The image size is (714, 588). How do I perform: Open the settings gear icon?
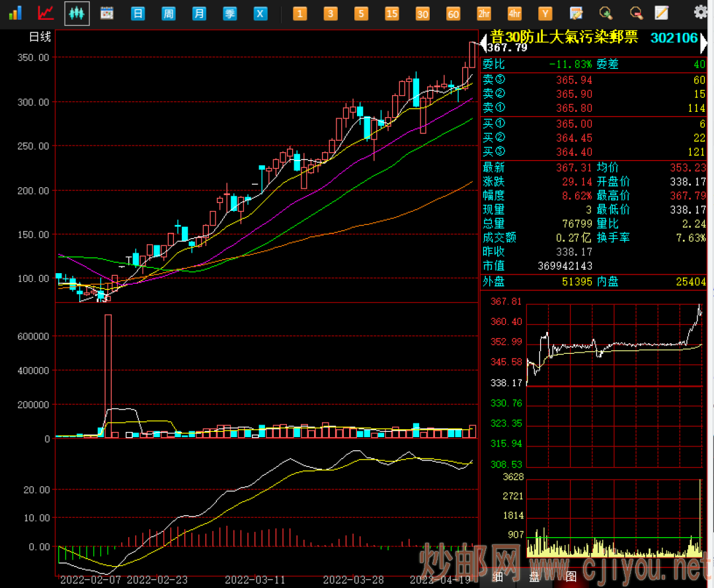pyautogui.click(x=701, y=13)
